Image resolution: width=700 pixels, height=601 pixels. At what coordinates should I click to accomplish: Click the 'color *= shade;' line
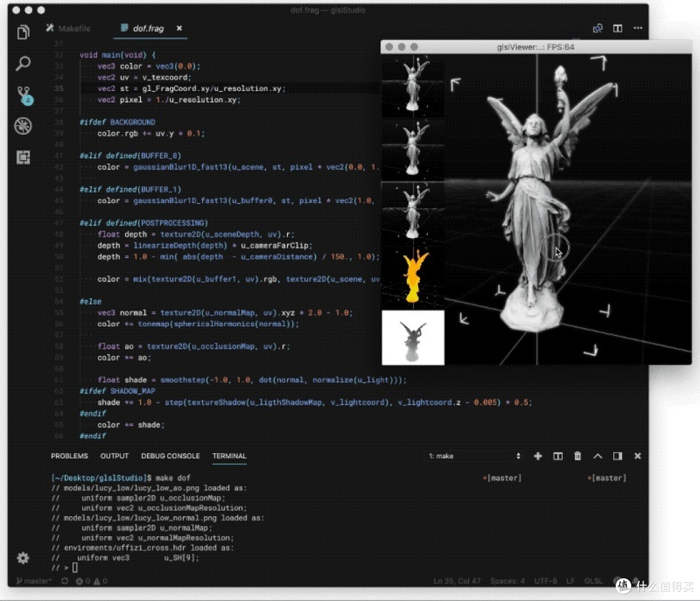pyautogui.click(x=131, y=425)
